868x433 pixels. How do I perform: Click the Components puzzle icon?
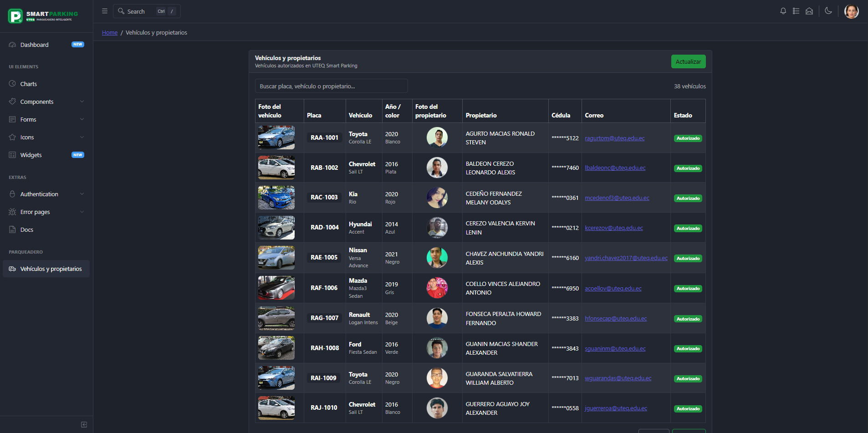click(x=12, y=102)
